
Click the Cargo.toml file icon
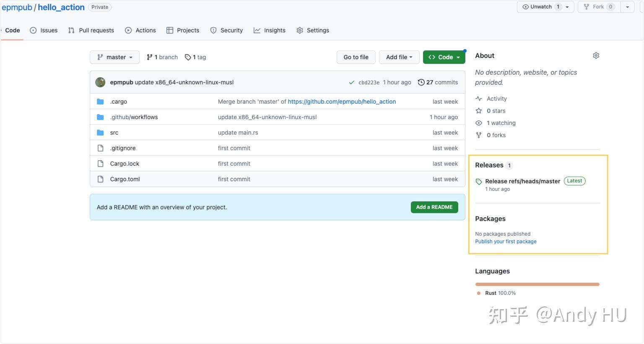(101, 179)
